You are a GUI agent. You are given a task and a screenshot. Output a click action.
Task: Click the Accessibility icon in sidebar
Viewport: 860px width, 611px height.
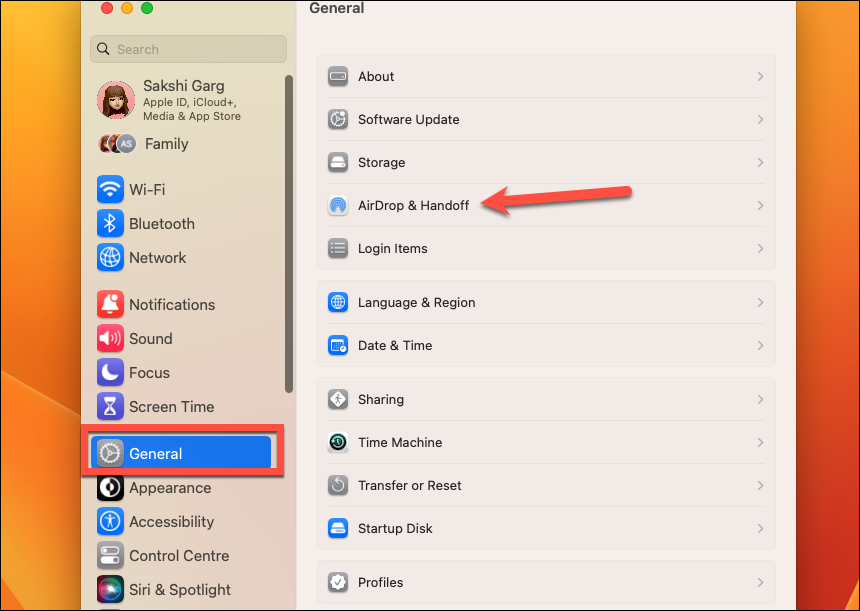click(x=110, y=522)
